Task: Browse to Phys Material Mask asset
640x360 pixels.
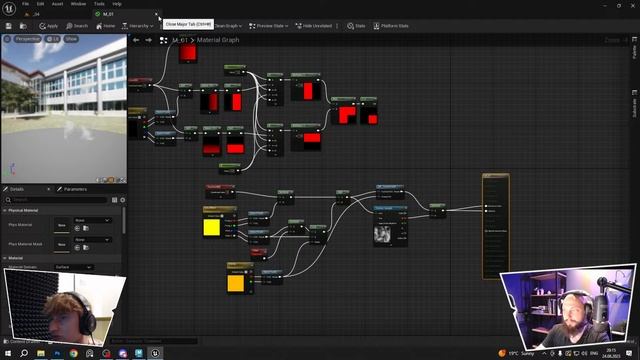Action: (86, 247)
